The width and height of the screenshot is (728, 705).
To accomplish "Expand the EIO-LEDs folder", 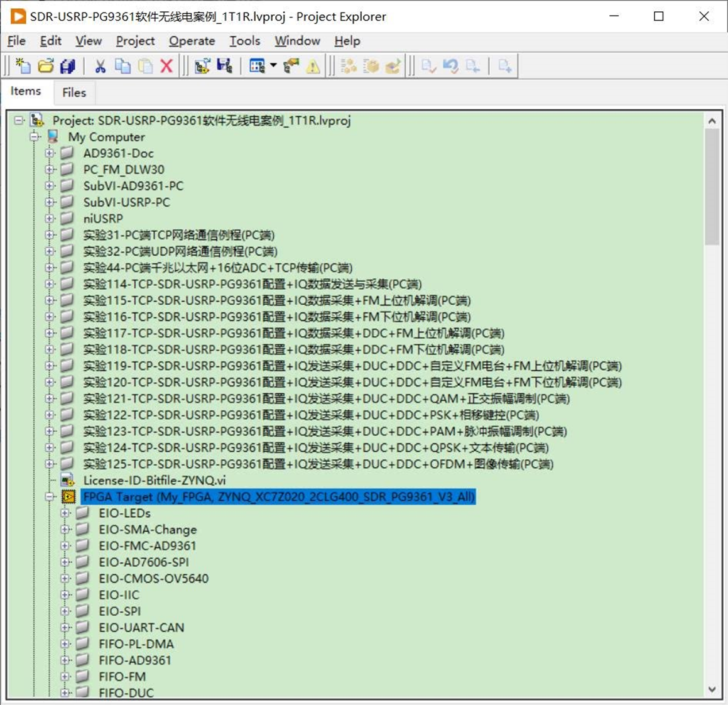I will (65, 513).
